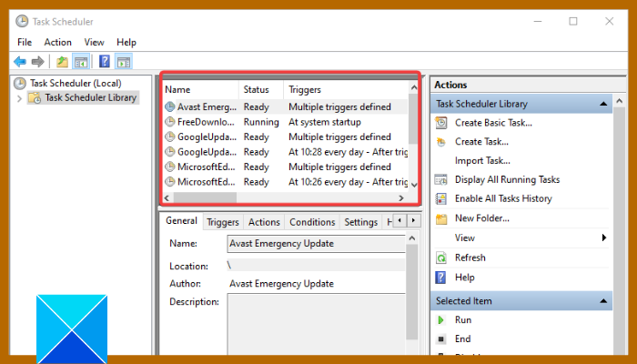Open the View menu in menu bar

click(94, 42)
